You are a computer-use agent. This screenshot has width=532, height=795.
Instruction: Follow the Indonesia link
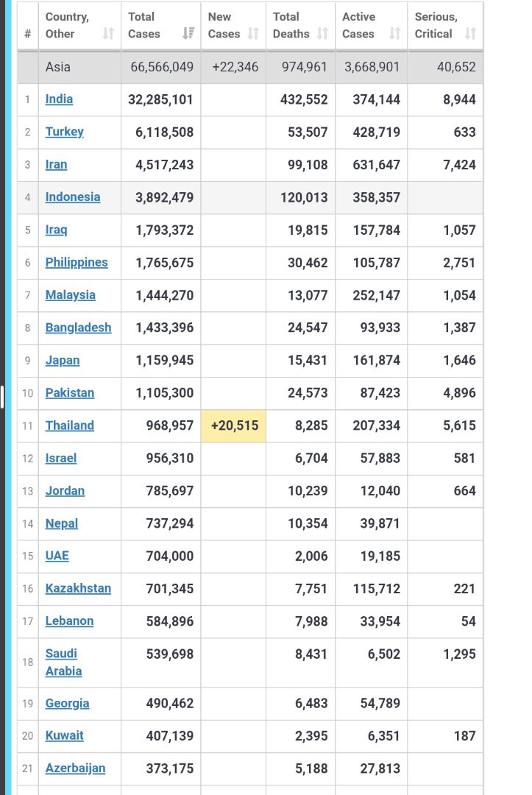pos(72,197)
